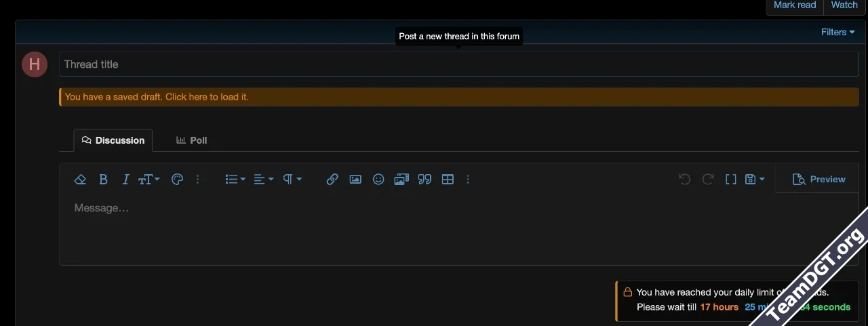868x326 pixels.
Task: Expand the list options dropdown
Action: (235, 180)
